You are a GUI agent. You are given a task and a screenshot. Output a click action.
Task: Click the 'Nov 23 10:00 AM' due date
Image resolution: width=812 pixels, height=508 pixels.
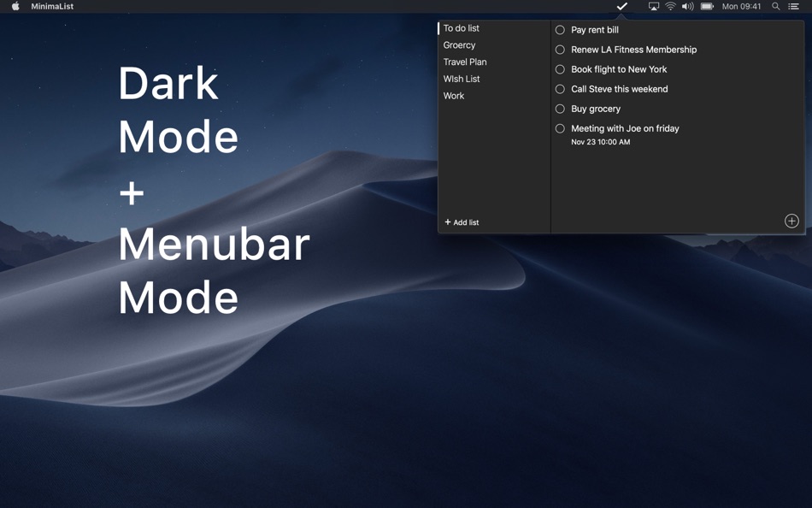pyautogui.click(x=601, y=142)
